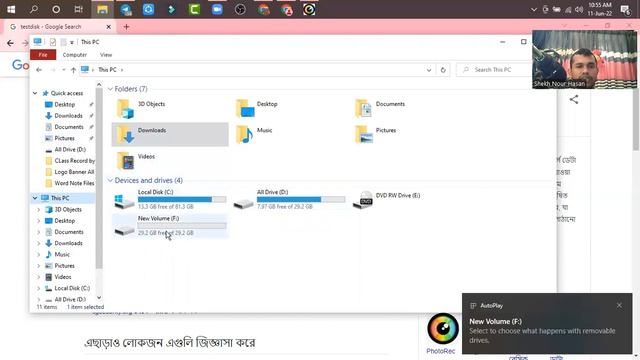
Task: Open Zoom app on the taskbar
Action: point(217,9)
